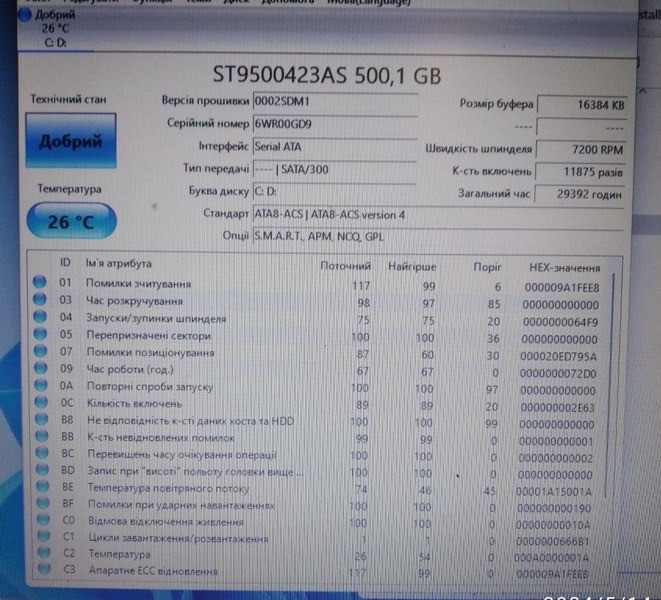Click status circle for B8 row
The width and height of the screenshot is (661, 600).
click(41, 418)
